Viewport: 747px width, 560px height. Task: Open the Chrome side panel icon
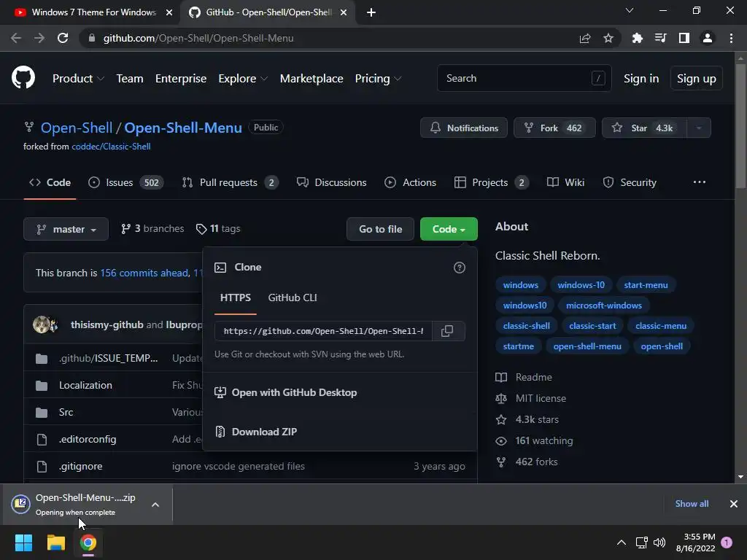(684, 38)
